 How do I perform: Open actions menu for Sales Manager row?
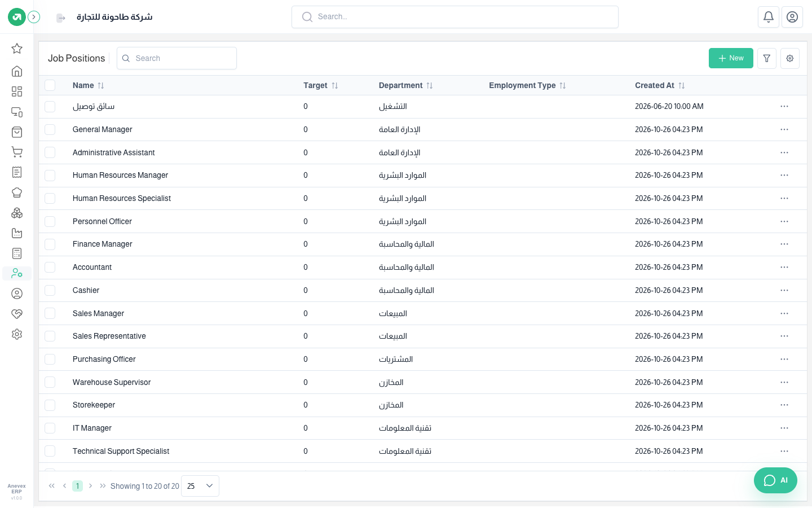(784, 313)
